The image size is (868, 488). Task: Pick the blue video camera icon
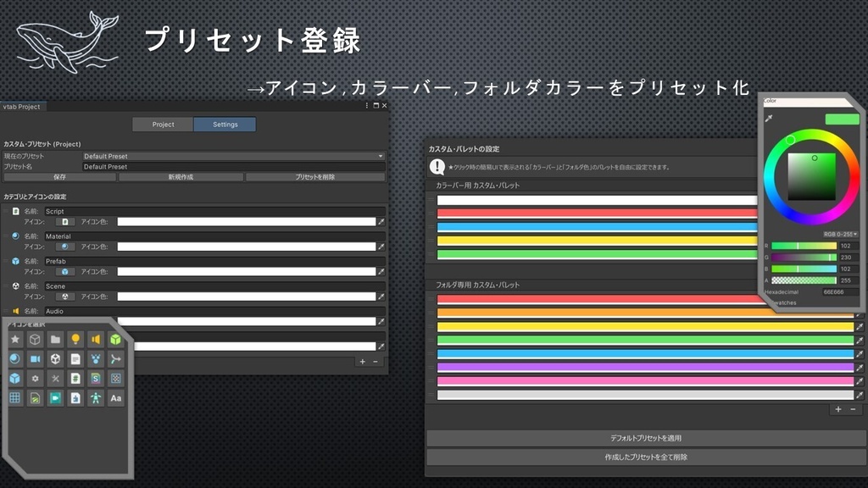point(35,359)
